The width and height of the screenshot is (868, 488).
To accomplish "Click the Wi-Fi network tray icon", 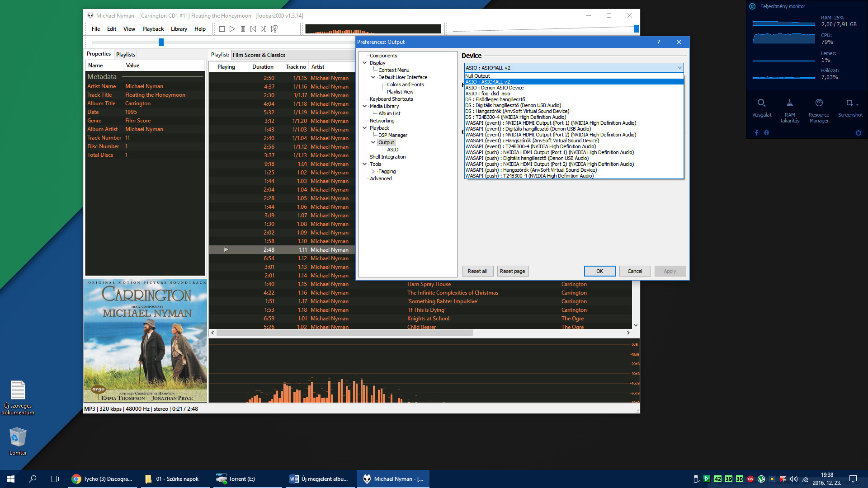I will tap(805, 479).
